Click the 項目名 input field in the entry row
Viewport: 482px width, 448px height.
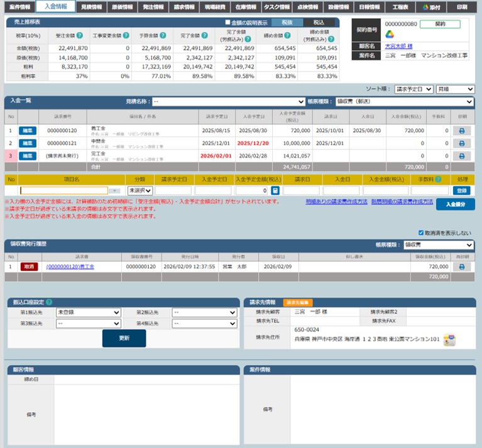coord(64,190)
